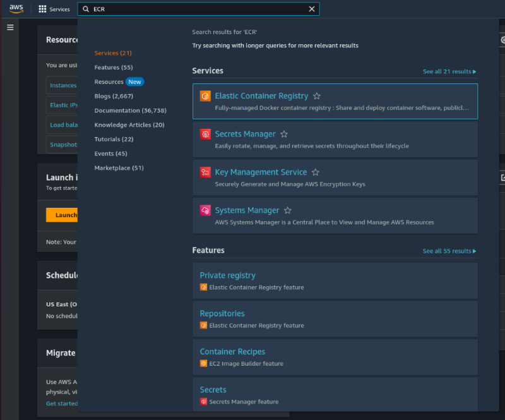Toggle the Secrets Manager favorite star
The height and width of the screenshot is (420, 505).
(x=284, y=134)
